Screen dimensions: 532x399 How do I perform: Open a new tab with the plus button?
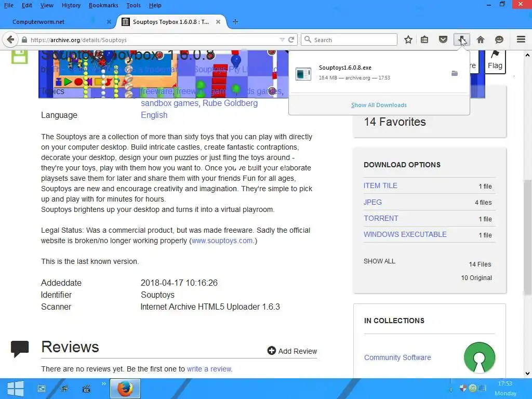tap(235, 22)
